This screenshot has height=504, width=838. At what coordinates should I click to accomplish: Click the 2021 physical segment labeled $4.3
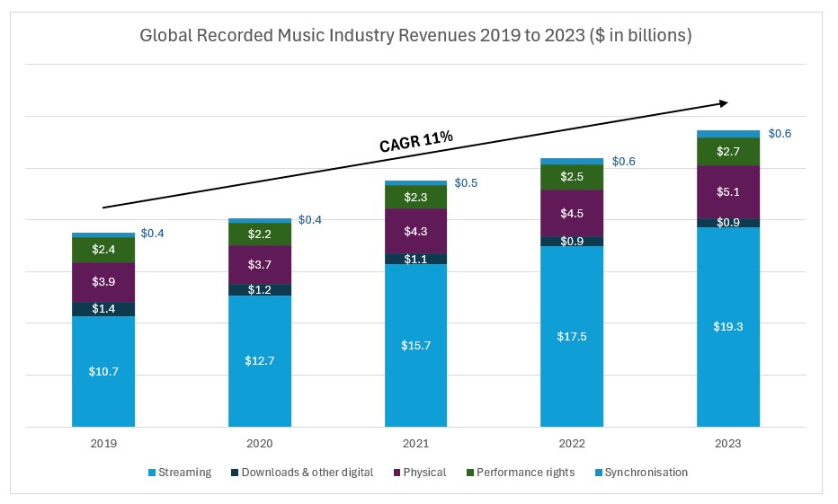(x=415, y=231)
